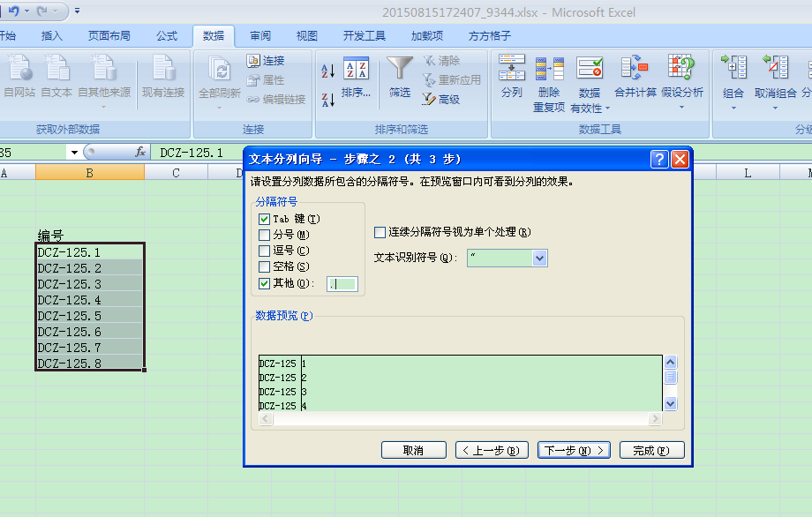
Task: Switch to the 公式 ribbon tab
Action: 167,36
